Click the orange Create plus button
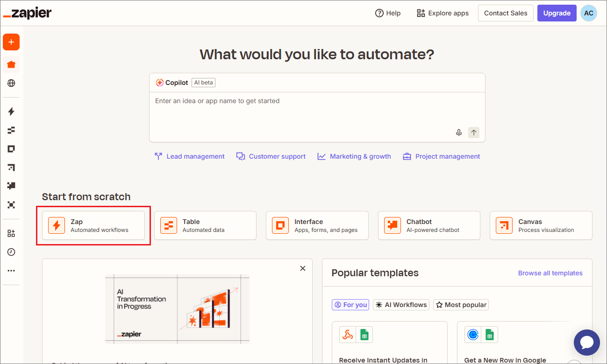Viewport: 607px width, 364px height. [11, 42]
